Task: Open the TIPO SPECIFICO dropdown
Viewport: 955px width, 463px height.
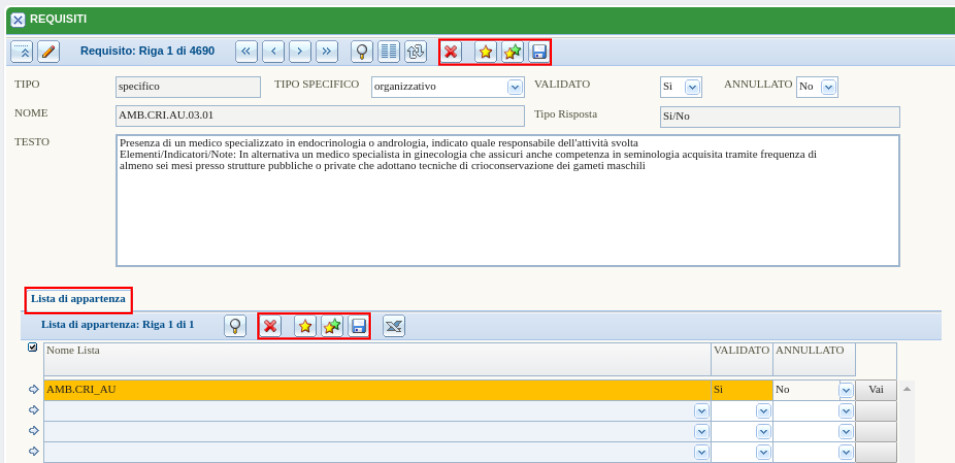Action: pos(515,87)
